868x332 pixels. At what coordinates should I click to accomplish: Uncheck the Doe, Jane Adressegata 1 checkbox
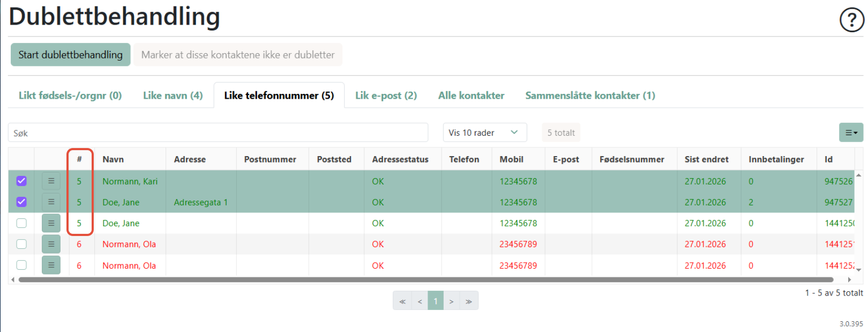click(x=21, y=202)
